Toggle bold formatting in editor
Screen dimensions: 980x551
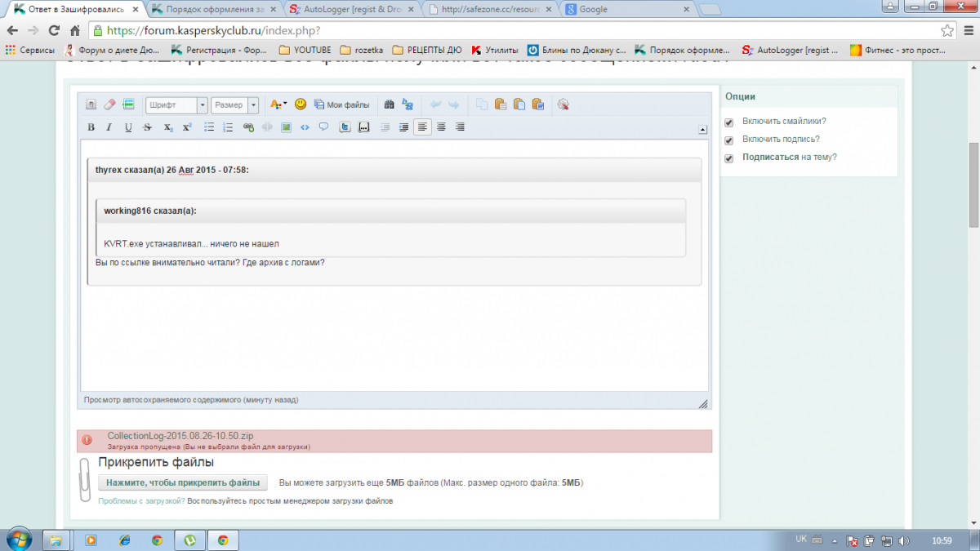tap(91, 127)
